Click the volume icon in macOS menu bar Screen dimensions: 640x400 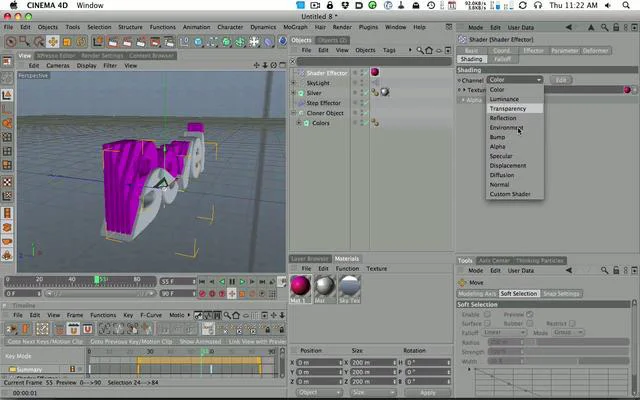click(608, 5)
